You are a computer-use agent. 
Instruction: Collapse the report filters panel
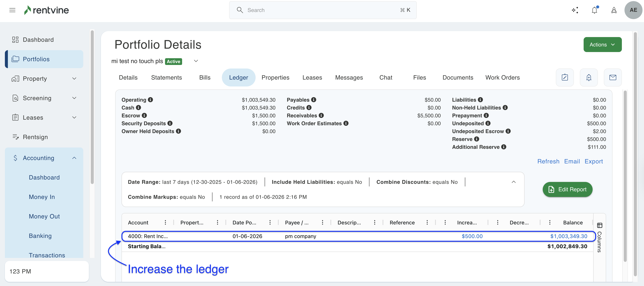click(x=513, y=182)
